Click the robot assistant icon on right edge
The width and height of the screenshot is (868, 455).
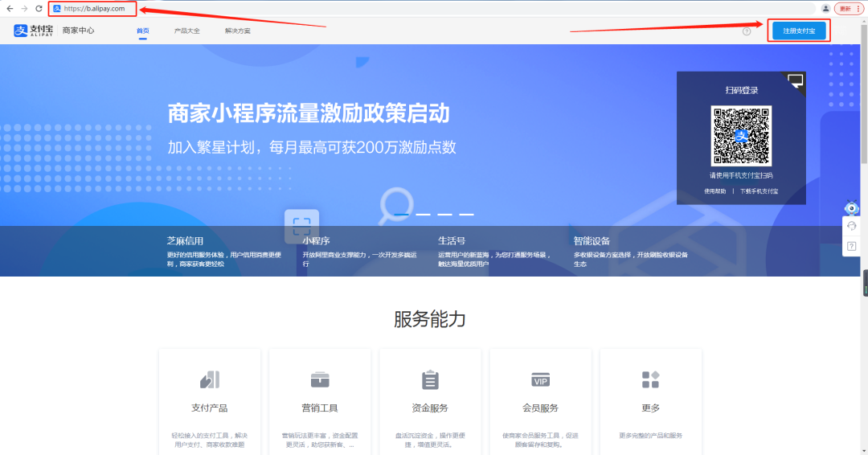[851, 208]
